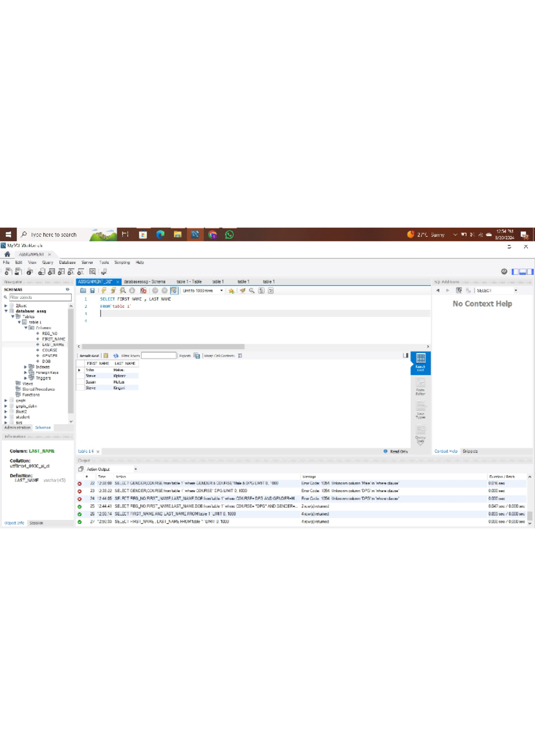Close the ASSIGNMENT_DB query tab
535x756 pixels.
click(118, 282)
